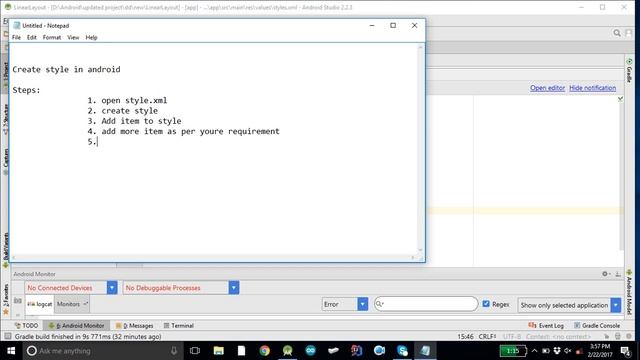Viewport: 640px width, 360px height.
Task: Open the blank document taskbar icon
Action: pyautogui.click(x=242, y=351)
